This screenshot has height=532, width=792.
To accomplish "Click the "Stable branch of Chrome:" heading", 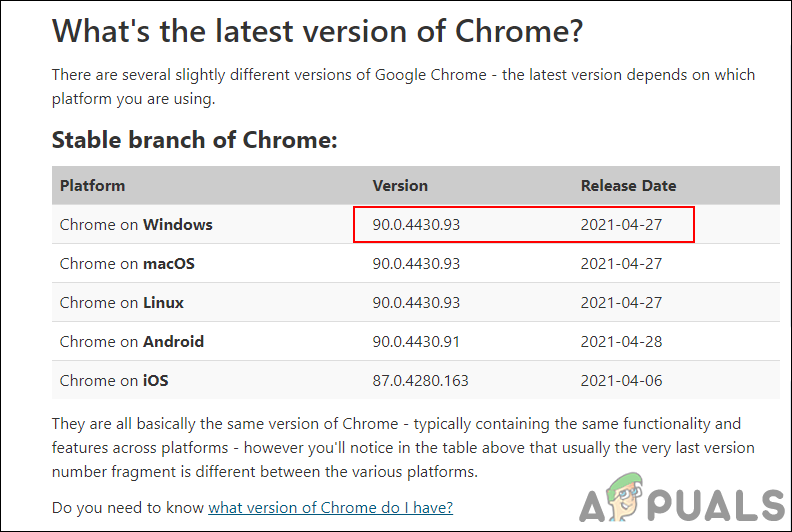I will (x=195, y=140).
